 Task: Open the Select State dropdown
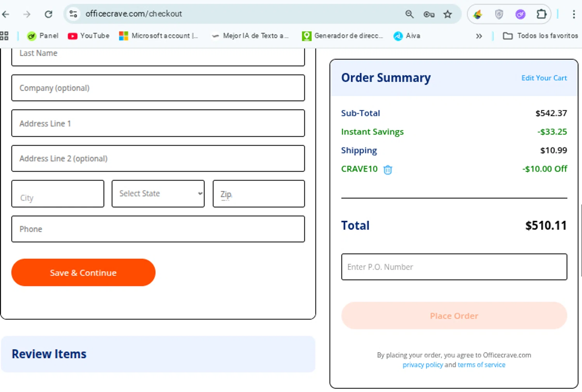pos(158,193)
